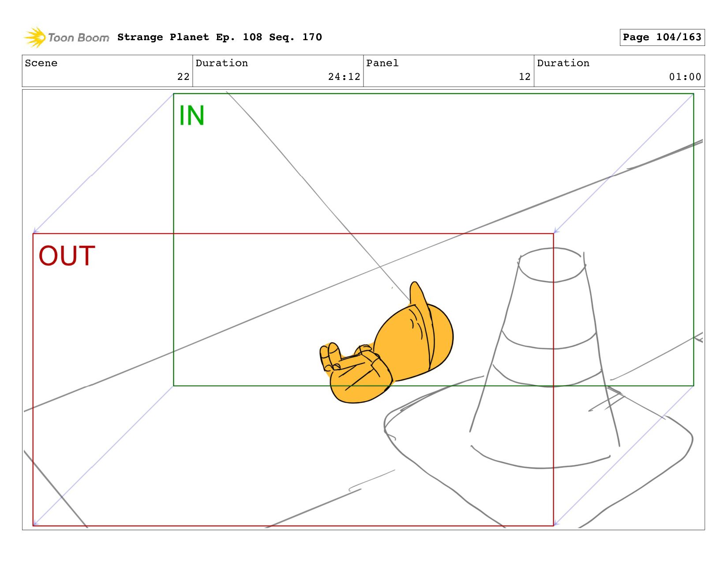Click the 'Scene' header label
Viewport: 728px width, 563px height.
click(41, 63)
